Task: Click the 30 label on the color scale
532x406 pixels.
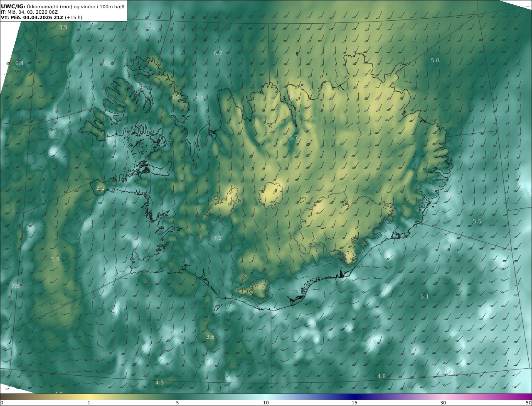Action: (443, 403)
